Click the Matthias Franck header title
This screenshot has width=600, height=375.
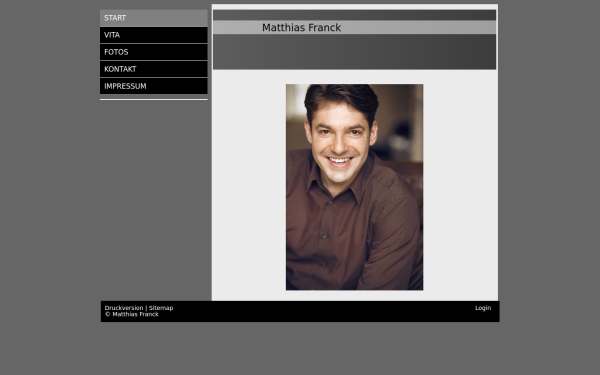[302, 28]
